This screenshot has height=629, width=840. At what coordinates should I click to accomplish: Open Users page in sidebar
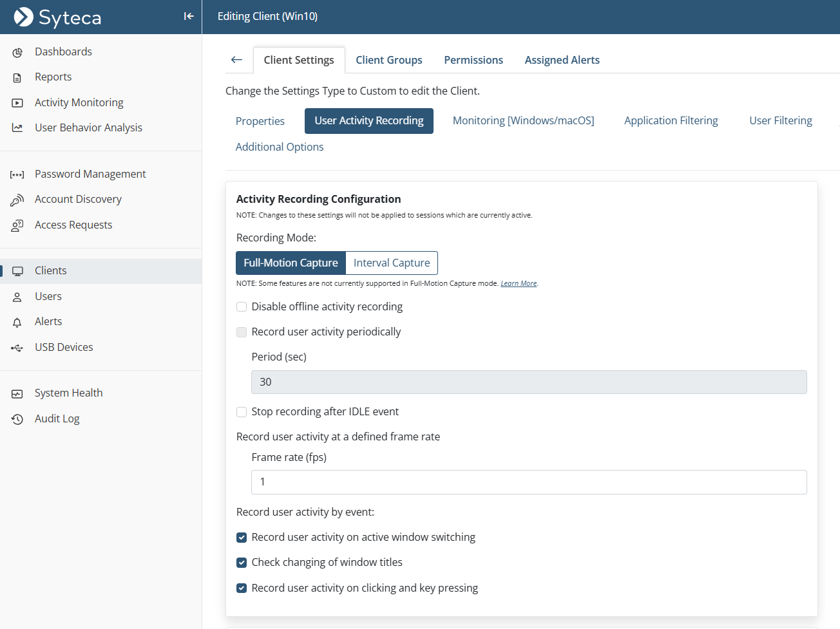48,296
